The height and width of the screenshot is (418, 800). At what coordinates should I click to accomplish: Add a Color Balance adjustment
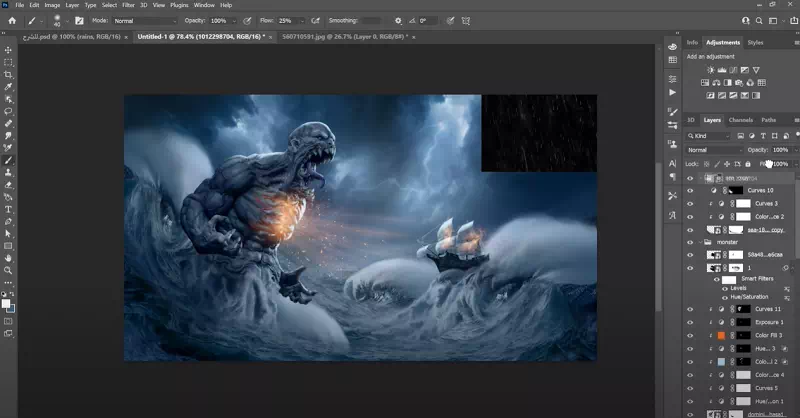(716, 83)
